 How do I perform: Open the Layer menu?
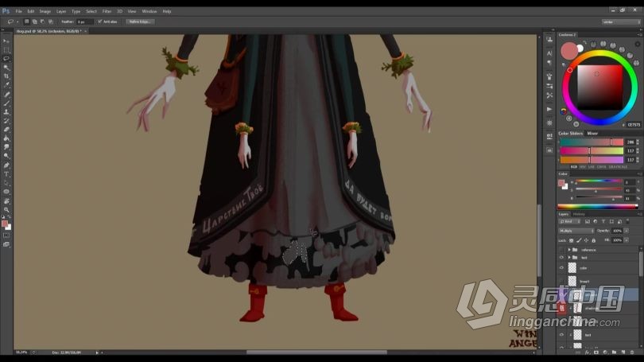click(61, 11)
